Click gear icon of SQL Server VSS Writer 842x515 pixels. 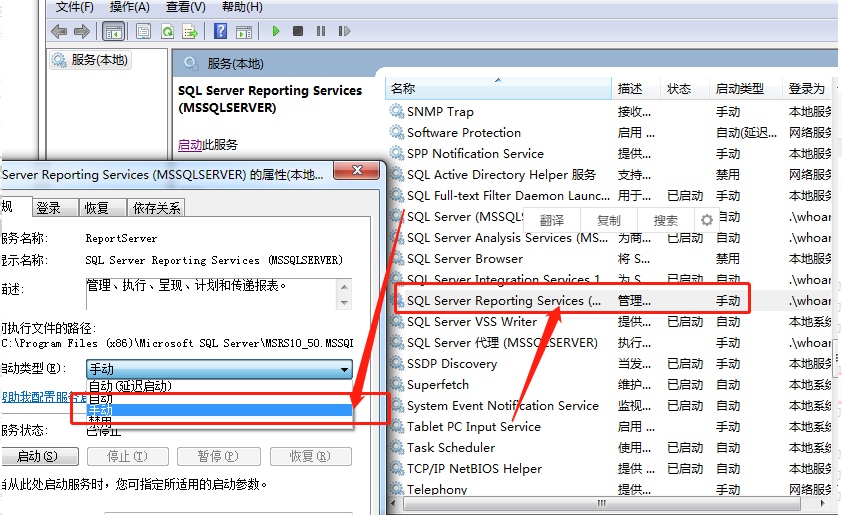397,321
